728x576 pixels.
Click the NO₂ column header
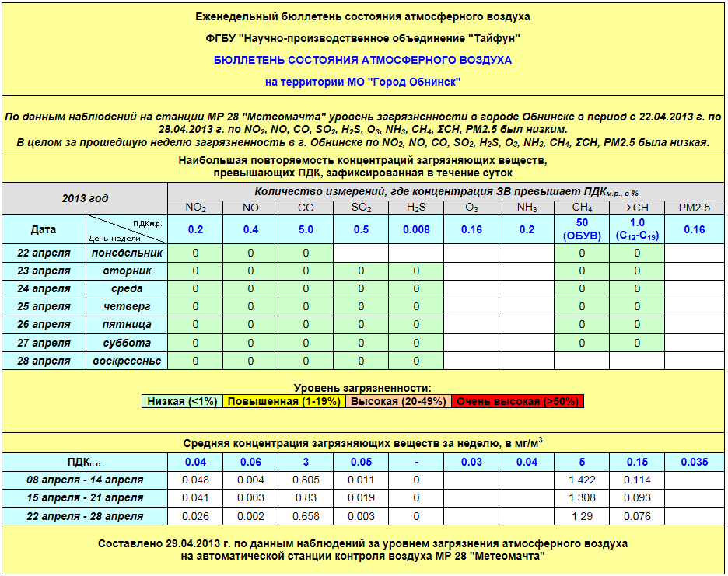click(195, 208)
